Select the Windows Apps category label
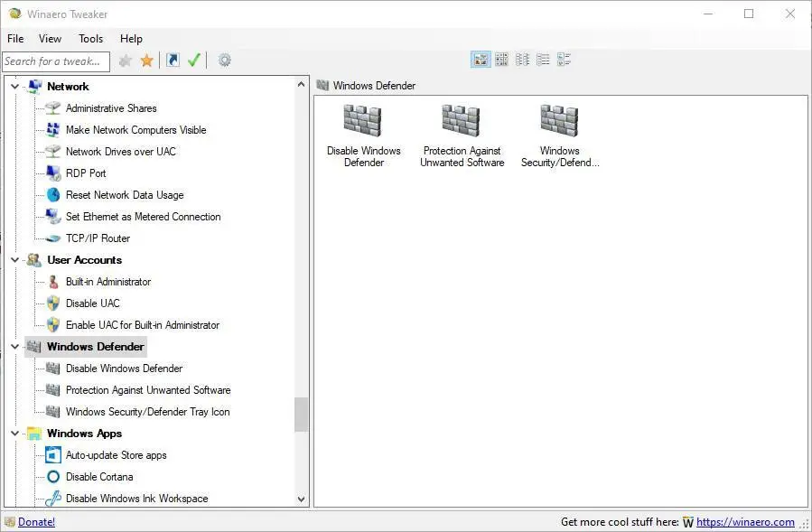The image size is (812, 532). (84, 433)
